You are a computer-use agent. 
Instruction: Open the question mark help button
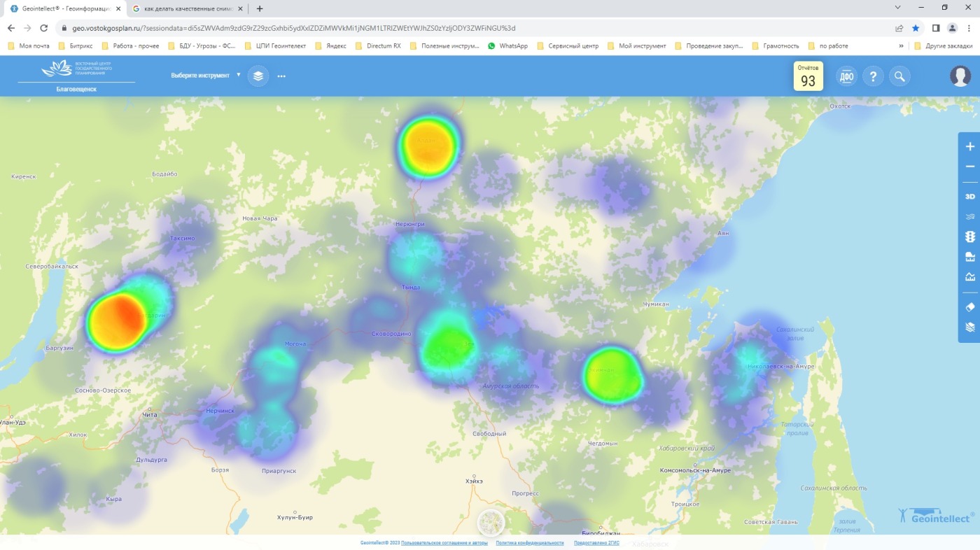click(873, 76)
